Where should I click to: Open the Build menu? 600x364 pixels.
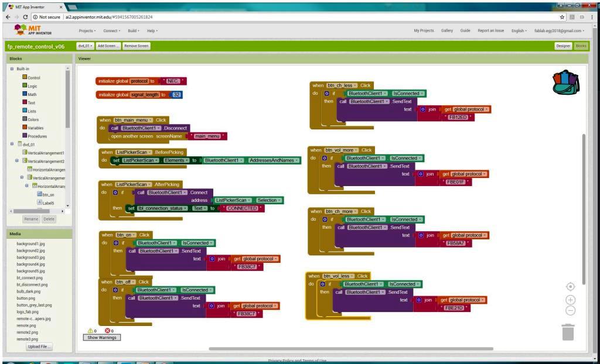click(x=134, y=31)
